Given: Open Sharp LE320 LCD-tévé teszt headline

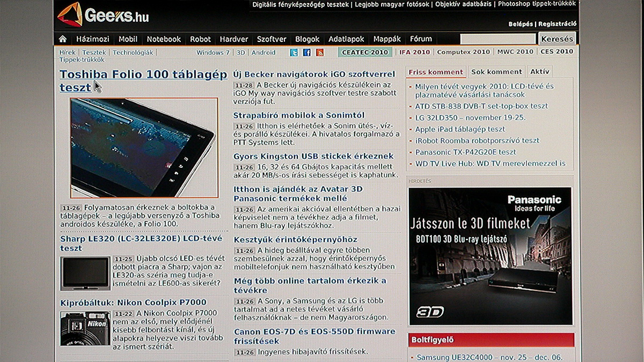Looking at the screenshot, I should (x=141, y=243).
